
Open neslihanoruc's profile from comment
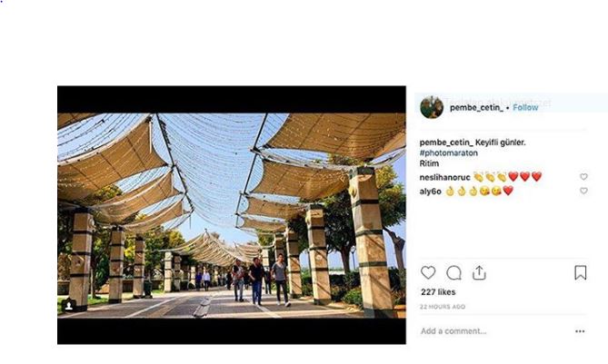pyautogui.click(x=444, y=177)
